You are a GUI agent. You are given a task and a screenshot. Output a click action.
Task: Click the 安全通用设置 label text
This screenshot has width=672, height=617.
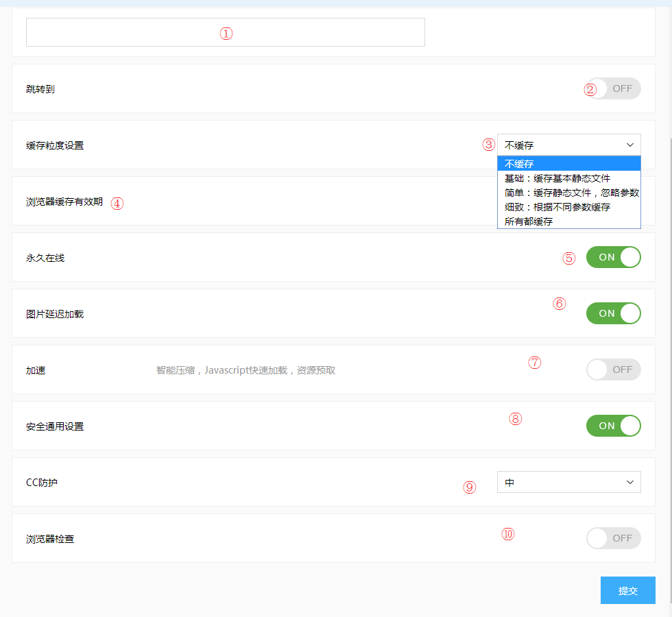point(55,426)
